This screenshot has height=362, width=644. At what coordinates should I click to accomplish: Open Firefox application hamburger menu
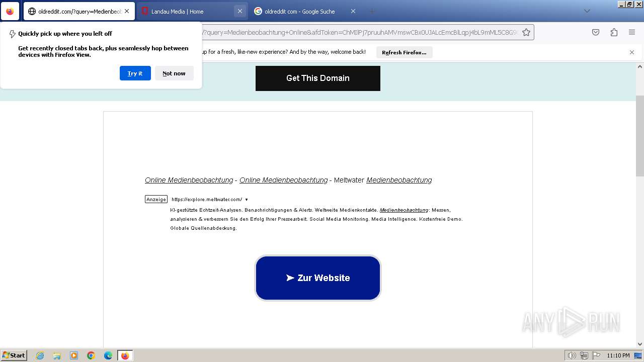(632, 32)
